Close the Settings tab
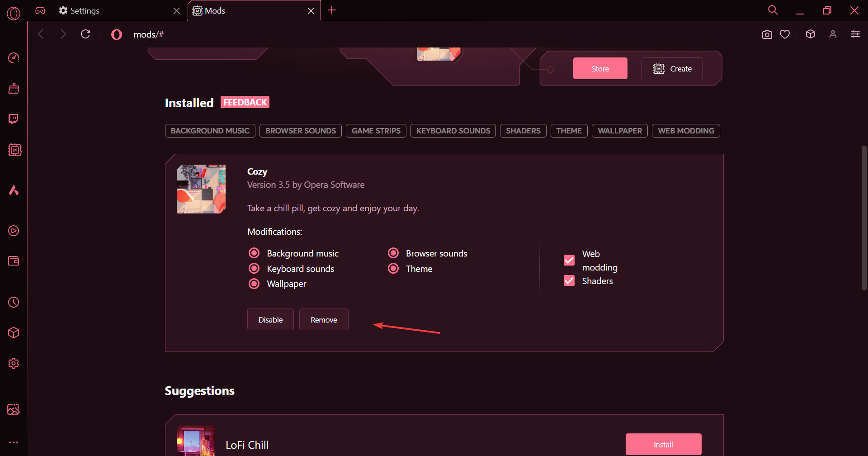 point(177,10)
